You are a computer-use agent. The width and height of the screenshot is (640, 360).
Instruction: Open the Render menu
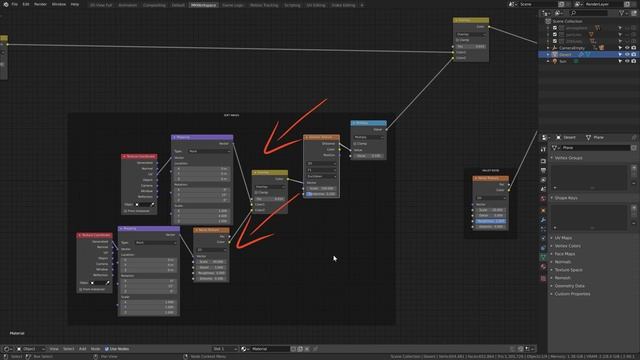point(40,4)
